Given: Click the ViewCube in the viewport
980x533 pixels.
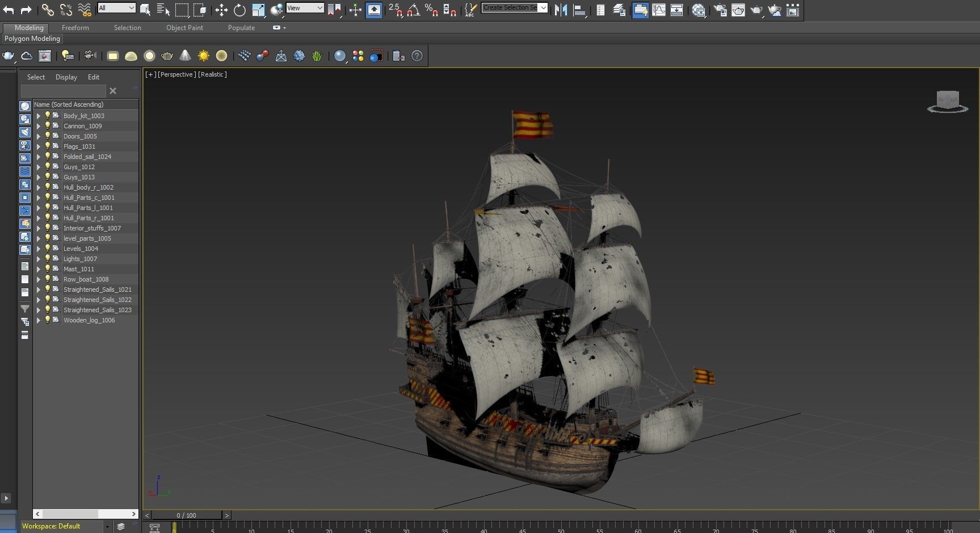Looking at the screenshot, I should pos(948,101).
